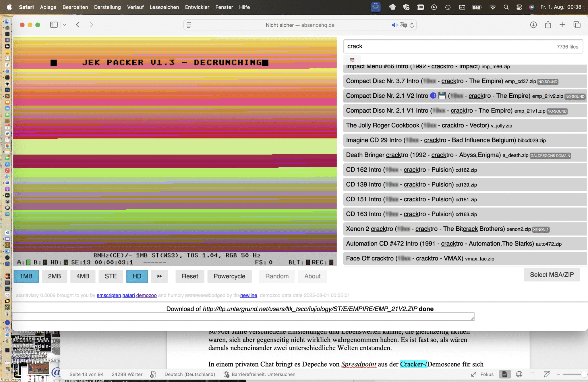
Task: Open the Spotlight search icon in the menu bar
Action: click(506, 7)
